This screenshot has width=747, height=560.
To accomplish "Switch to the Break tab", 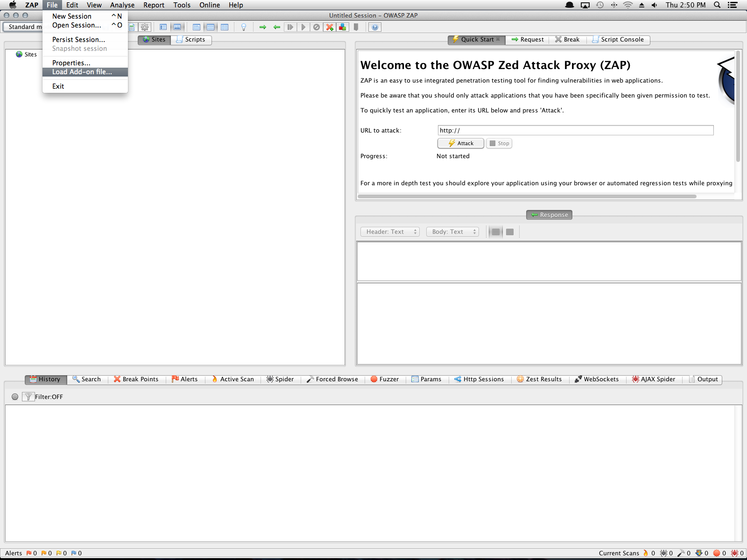I will click(567, 40).
